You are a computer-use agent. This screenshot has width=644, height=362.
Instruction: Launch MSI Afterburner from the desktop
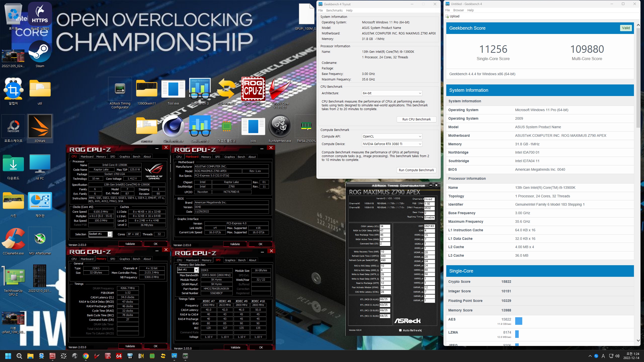point(40,241)
